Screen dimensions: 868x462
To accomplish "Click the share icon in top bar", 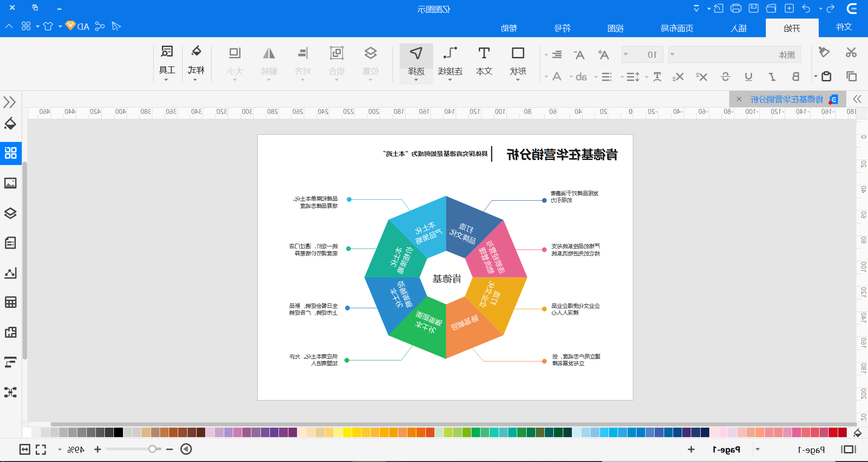I will pyautogui.click(x=100, y=26).
